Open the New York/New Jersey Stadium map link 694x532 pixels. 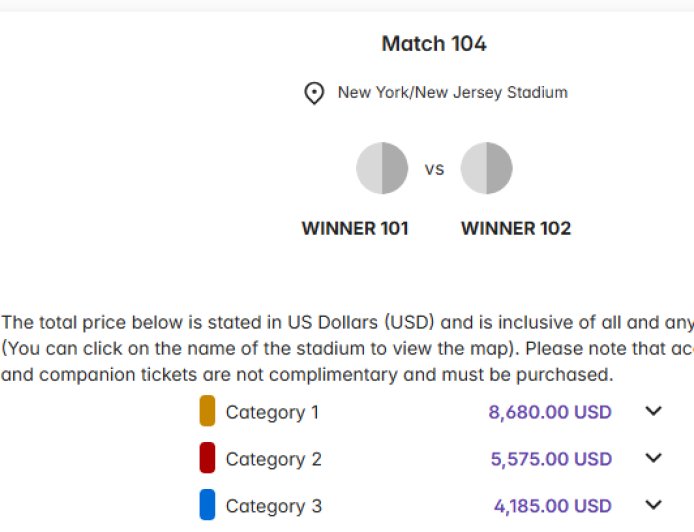(x=452, y=93)
